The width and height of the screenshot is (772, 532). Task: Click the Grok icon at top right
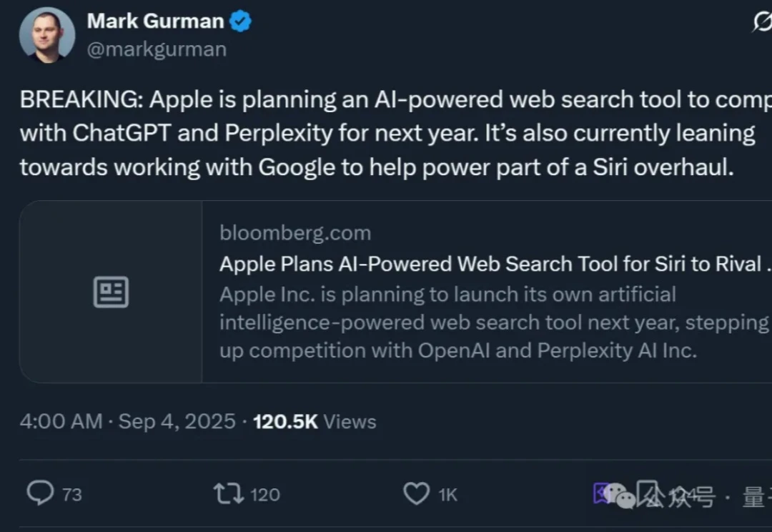point(762,24)
